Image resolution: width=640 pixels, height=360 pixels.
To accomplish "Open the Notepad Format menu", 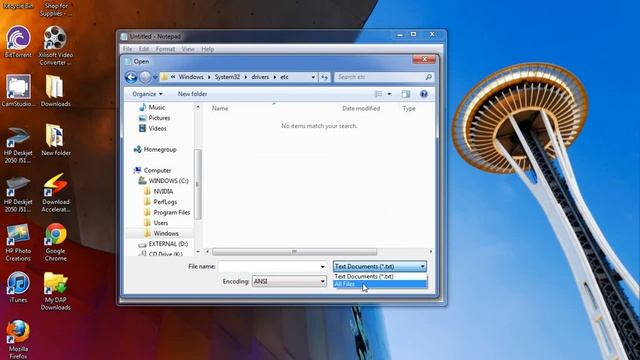I will tap(165, 49).
